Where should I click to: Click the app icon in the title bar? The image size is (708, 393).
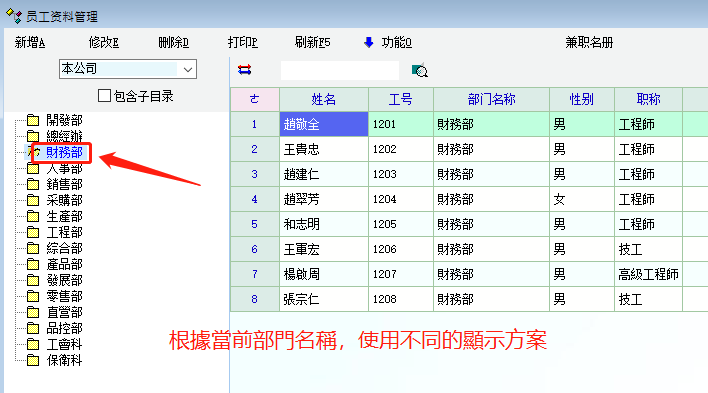(x=14, y=15)
